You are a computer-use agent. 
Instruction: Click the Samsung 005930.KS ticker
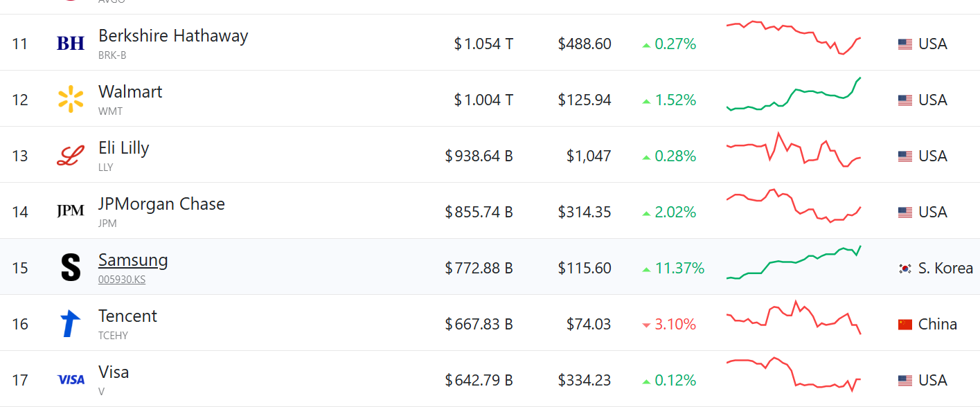pyautogui.click(x=122, y=280)
